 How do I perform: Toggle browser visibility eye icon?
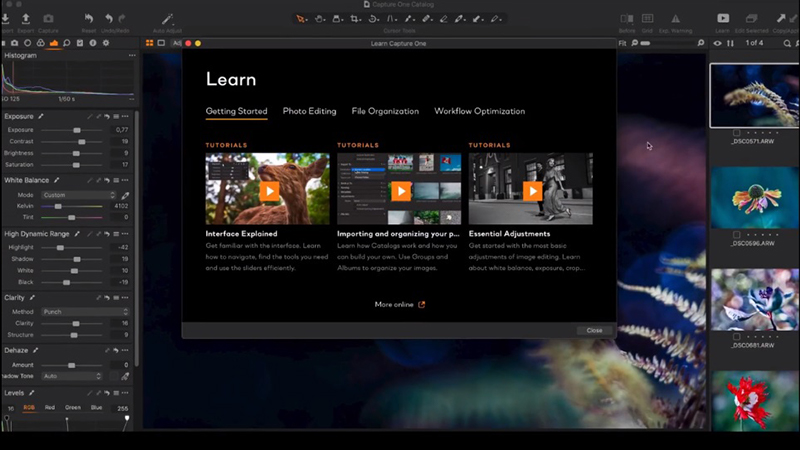(x=717, y=43)
